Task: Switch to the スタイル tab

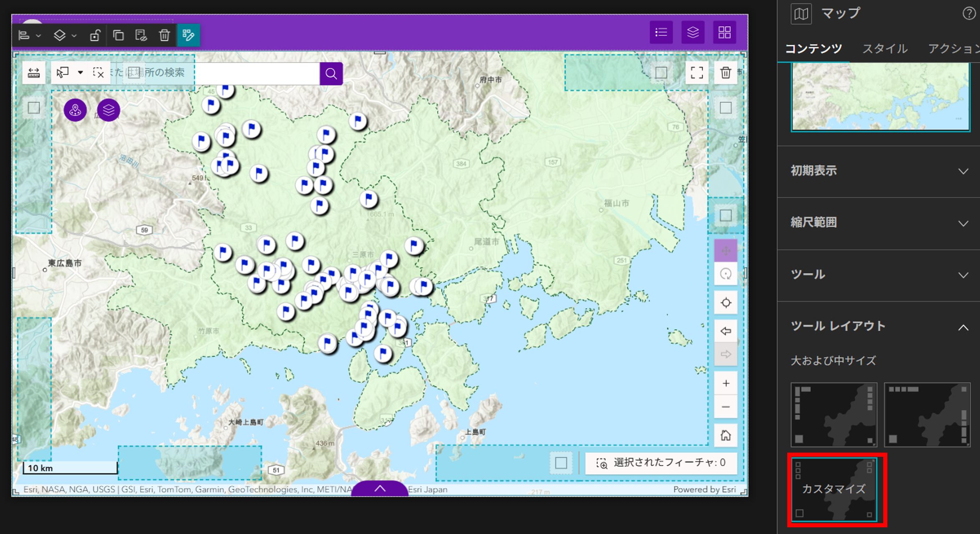Action: pyautogui.click(x=884, y=49)
